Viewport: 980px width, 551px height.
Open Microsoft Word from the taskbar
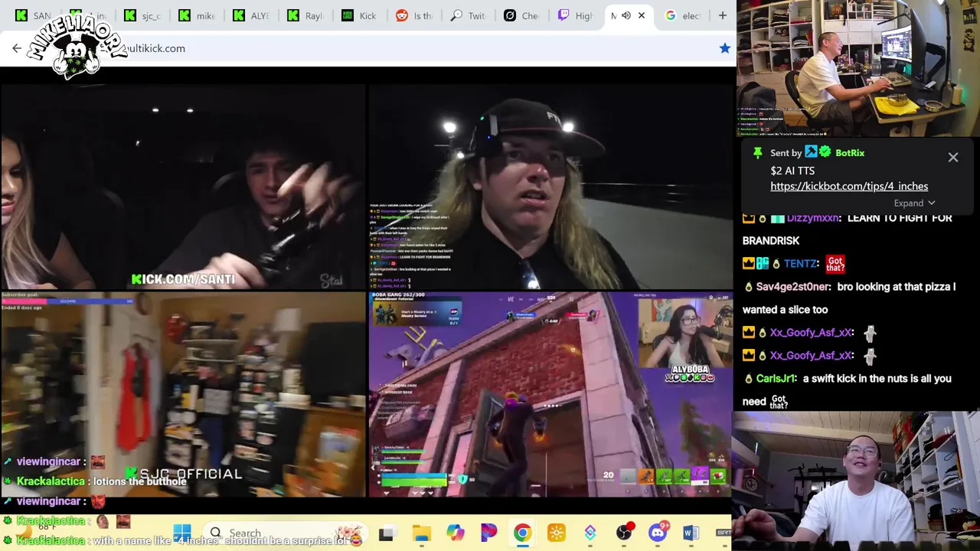pos(691,533)
